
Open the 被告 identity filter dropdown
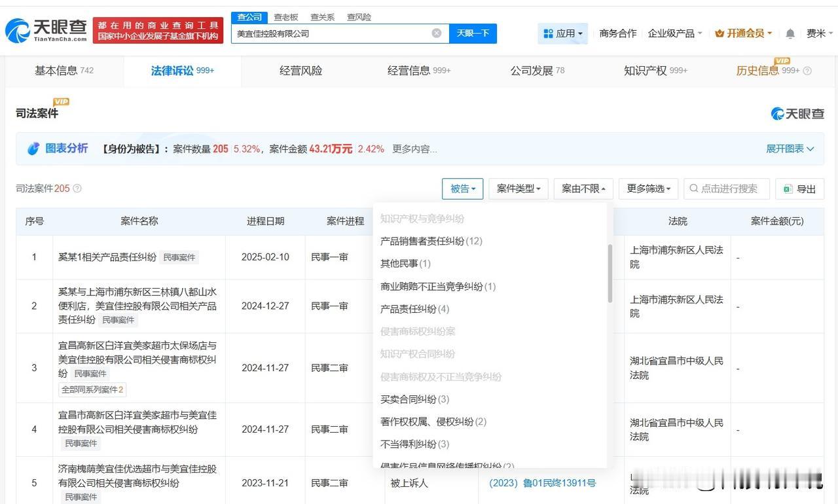(463, 189)
